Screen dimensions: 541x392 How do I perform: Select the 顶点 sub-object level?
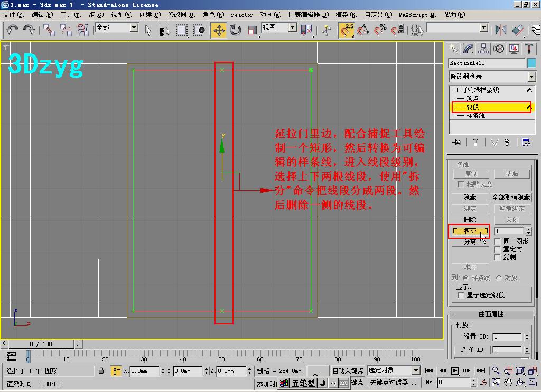pos(472,98)
